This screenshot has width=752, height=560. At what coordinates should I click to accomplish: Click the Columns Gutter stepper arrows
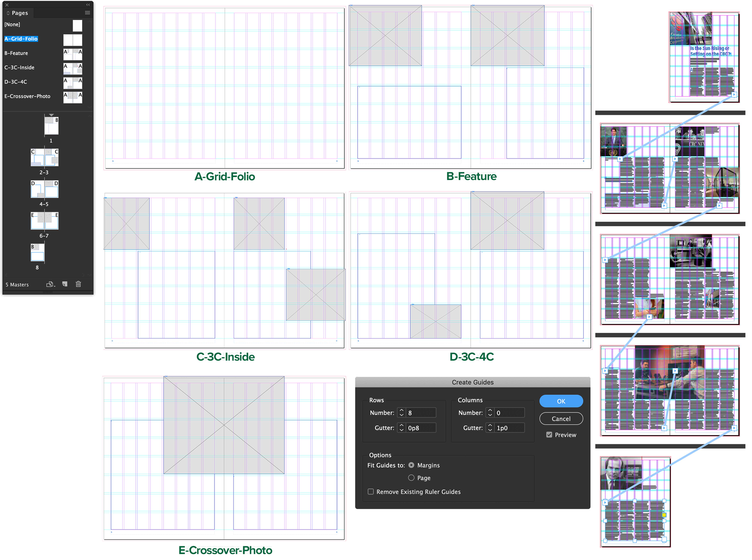[490, 428]
